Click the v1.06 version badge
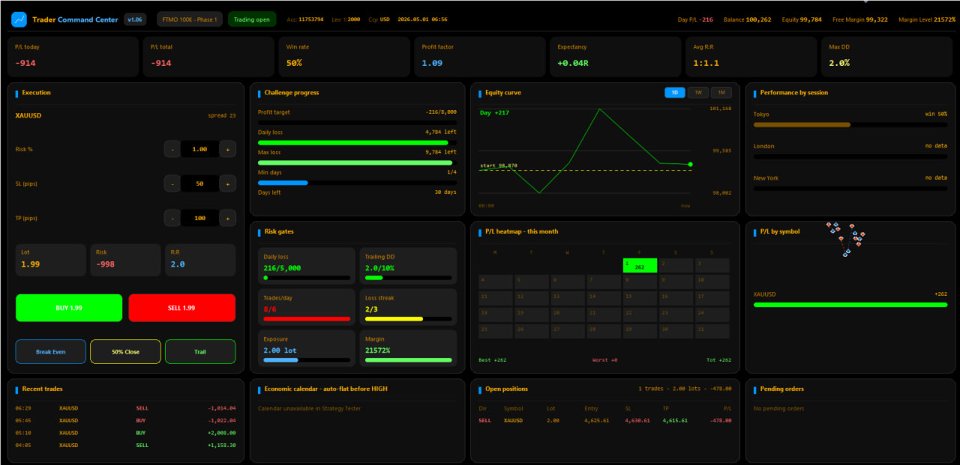This screenshot has height=465, width=960. tap(135, 20)
